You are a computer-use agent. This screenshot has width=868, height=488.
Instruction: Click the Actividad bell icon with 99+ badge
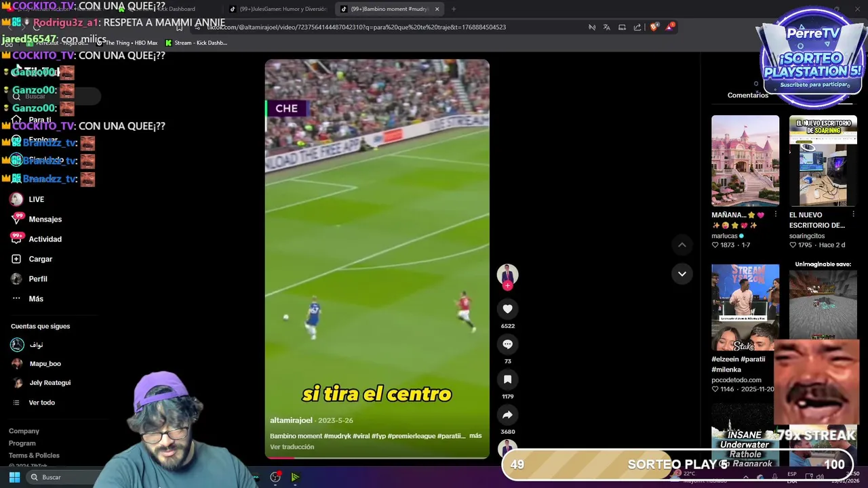click(16, 238)
